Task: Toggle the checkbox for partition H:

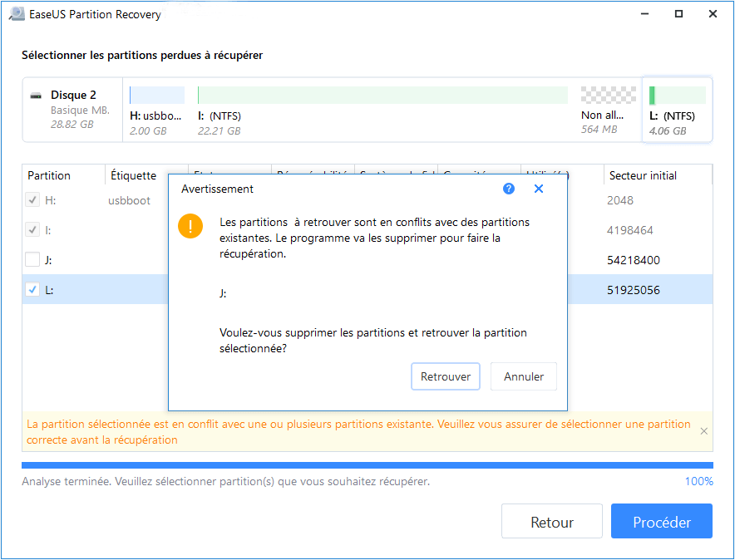Action: [32, 200]
